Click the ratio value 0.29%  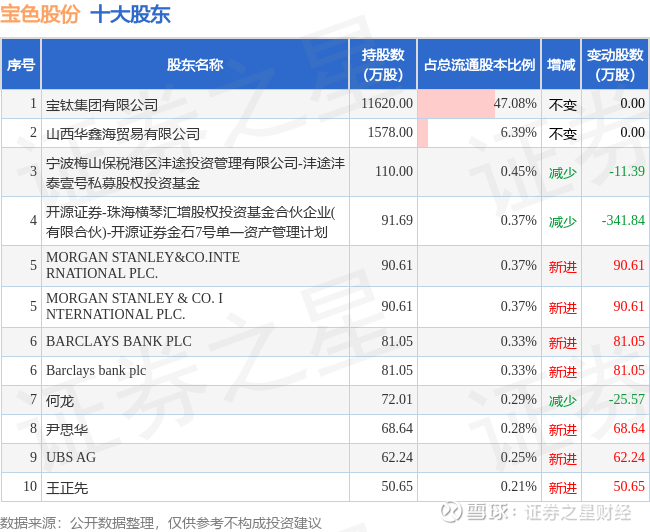[519, 399]
